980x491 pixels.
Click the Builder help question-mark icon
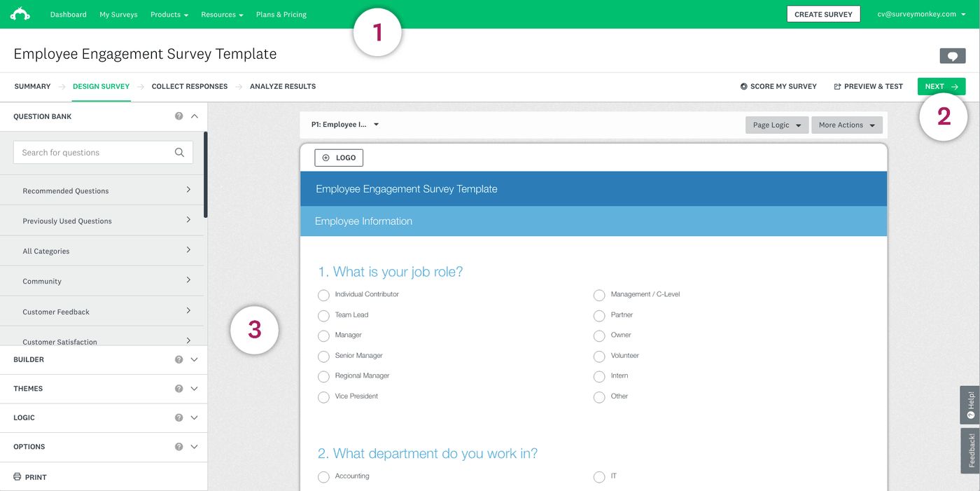pos(179,359)
